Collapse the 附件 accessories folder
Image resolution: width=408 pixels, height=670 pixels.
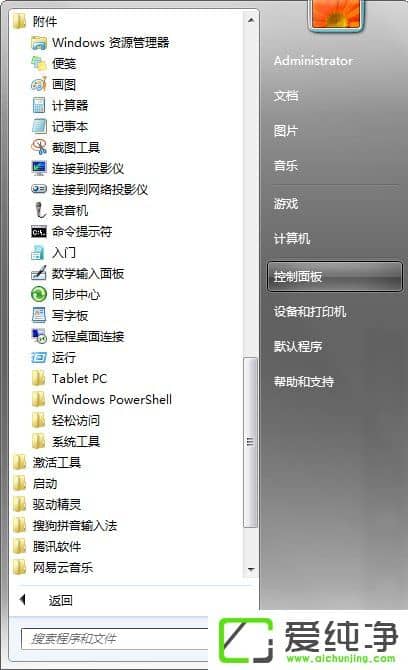[x=35, y=21]
